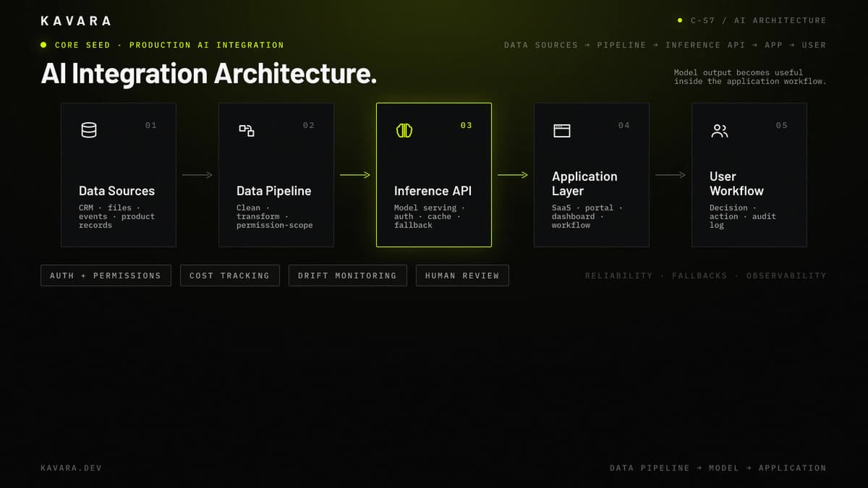Click the green dot beside CORE SEED
This screenshot has width=868, height=488.
(x=43, y=45)
